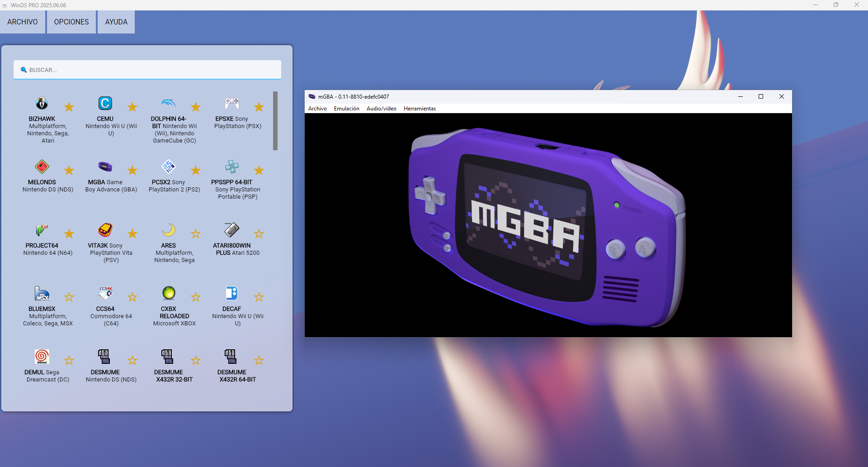The width and height of the screenshot is (868, 467).
Task: Open mGBA Audio/vídeo menu
Action: tap(382, 109)
